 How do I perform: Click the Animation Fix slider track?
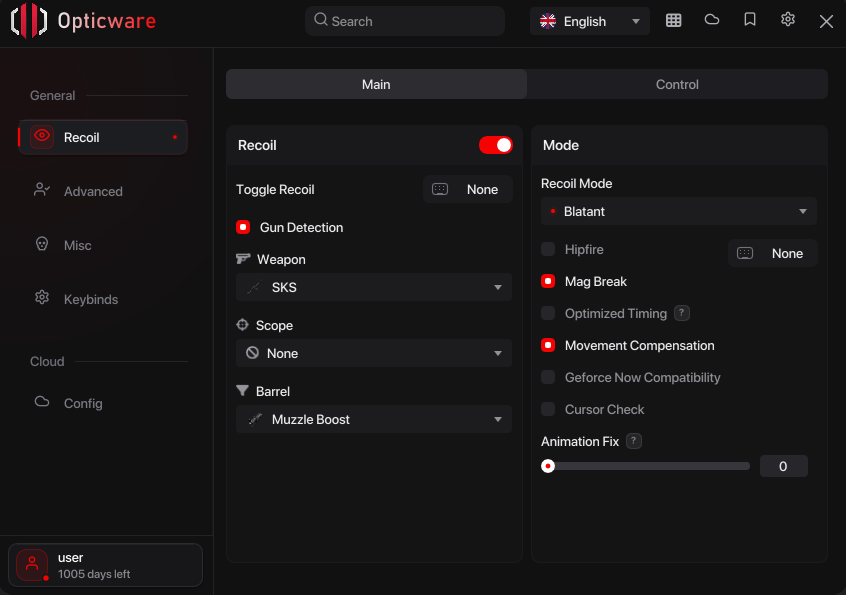[x=645, y=466]
